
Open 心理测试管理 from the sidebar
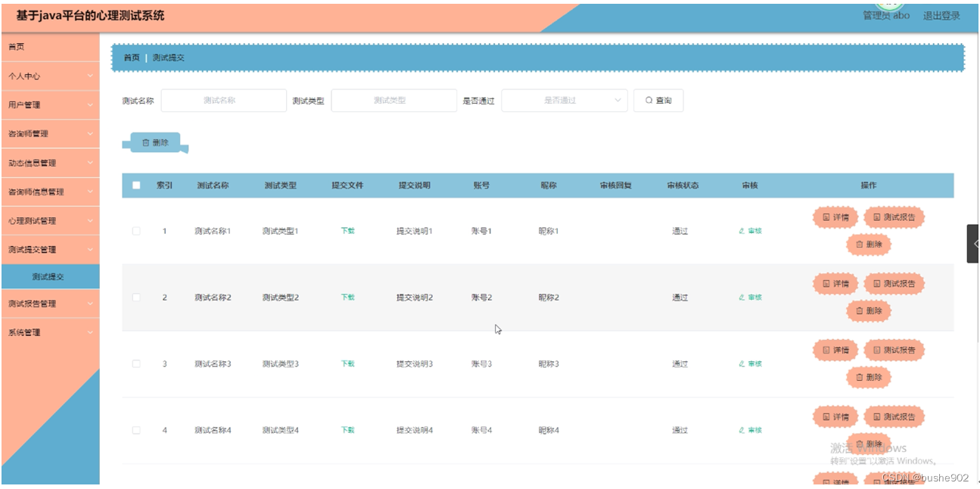(x=49, y=220)
